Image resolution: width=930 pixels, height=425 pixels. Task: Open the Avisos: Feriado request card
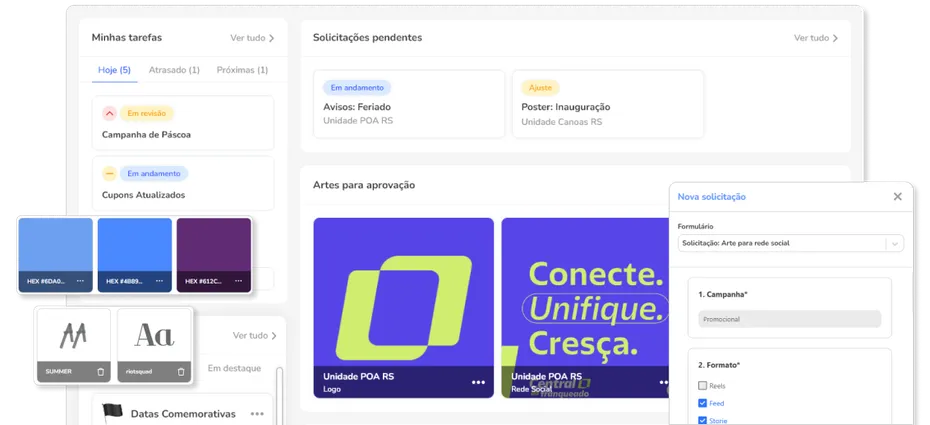coord(409,104)
